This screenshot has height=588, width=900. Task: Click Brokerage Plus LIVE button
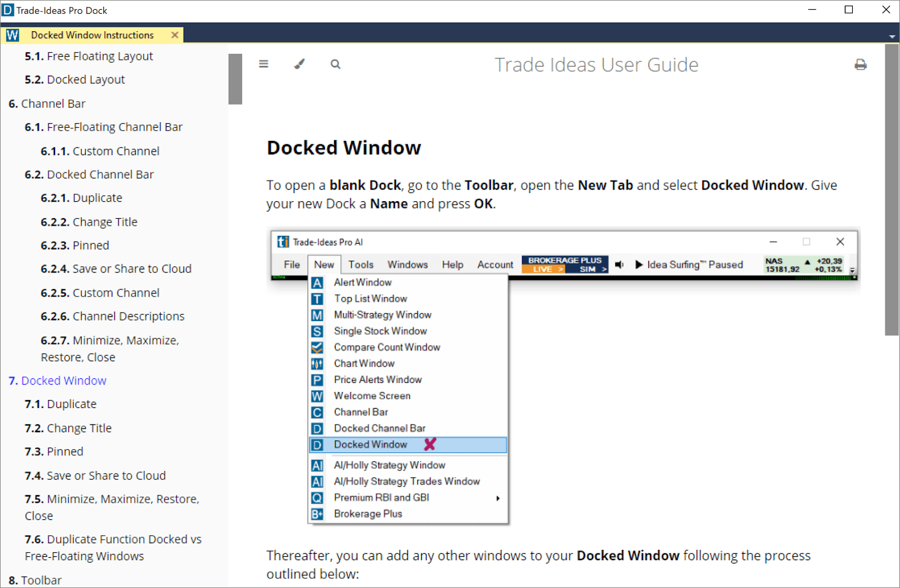point(544,269)
